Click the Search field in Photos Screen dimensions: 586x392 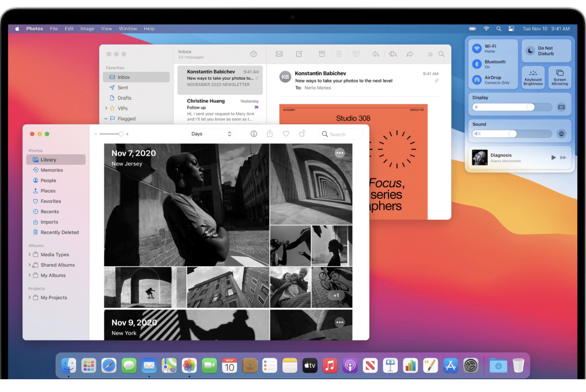coord(341,134)
